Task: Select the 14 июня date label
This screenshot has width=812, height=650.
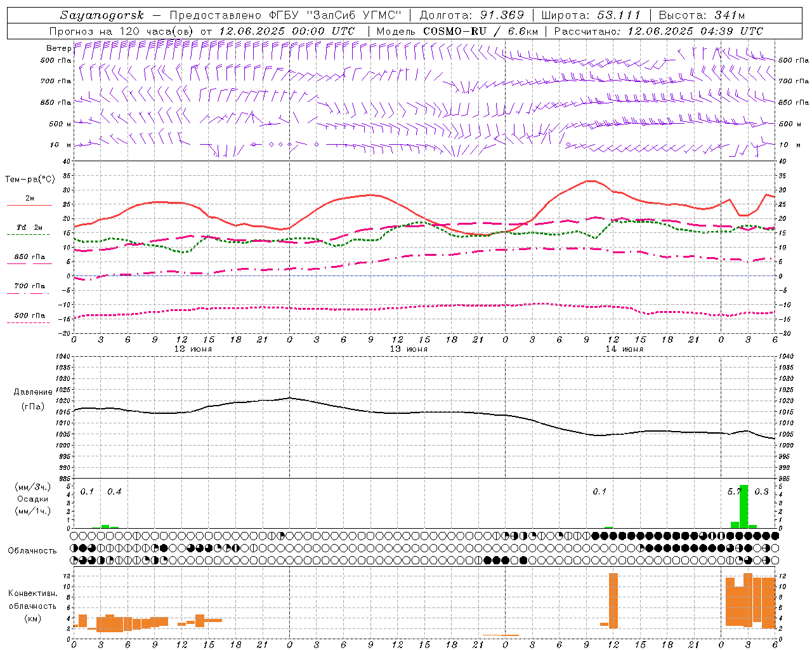Action: pyautogui.click(x=624, y=349)
